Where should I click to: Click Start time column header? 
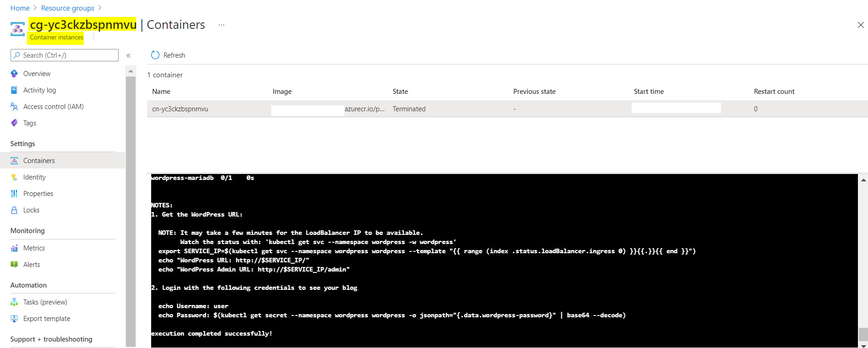pyautogui.click(x=649, y=92)
